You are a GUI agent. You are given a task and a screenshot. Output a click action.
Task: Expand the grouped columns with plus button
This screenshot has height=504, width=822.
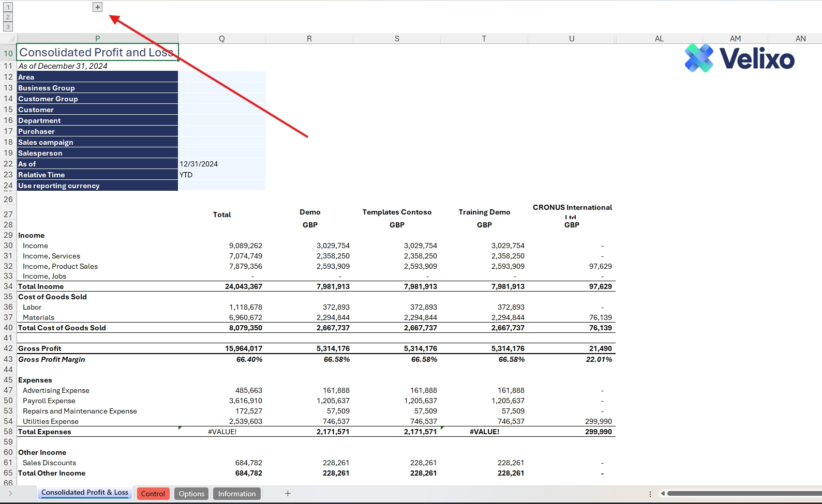[98, 7]
